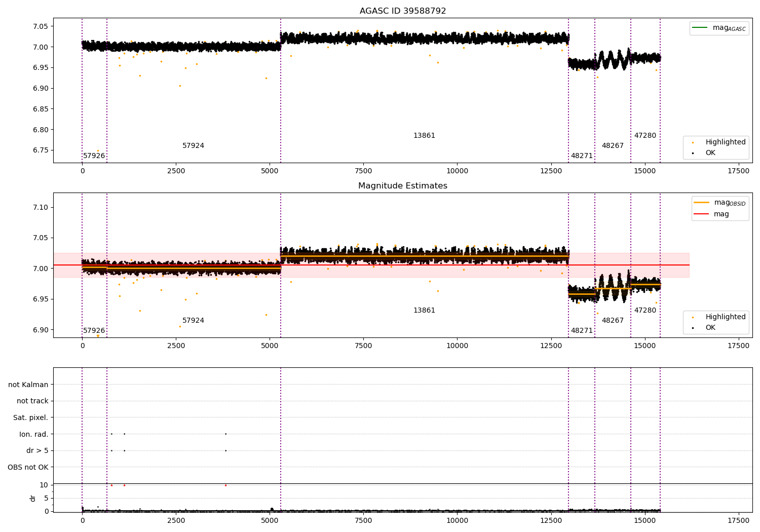Click obsid label 13861 in Magnitude Estimates plot
The width and height of the screenshot is (760, 532).
[x=424, y=311]
